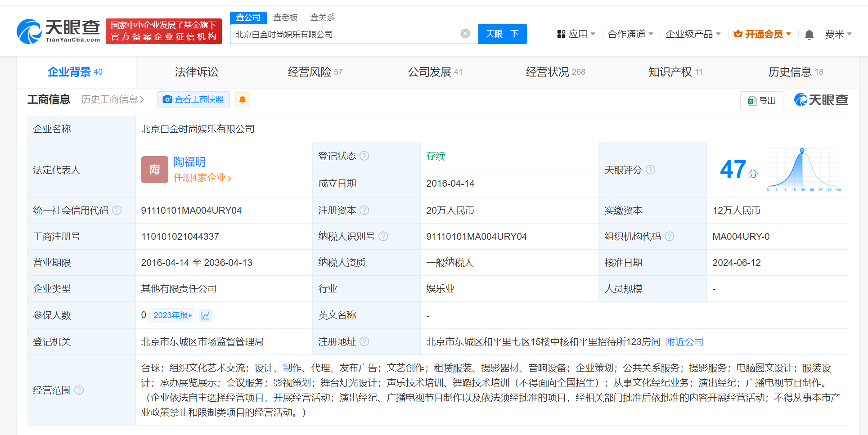
Task: Clear the search box with the X icon
Action: [465, 34]
